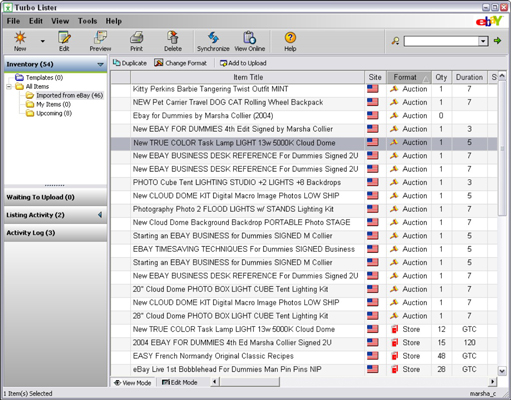511x400 pixels.
Task: Click Store icon in EASY French Normandy row
Action: pyautogui.click(x=395, y=356)
